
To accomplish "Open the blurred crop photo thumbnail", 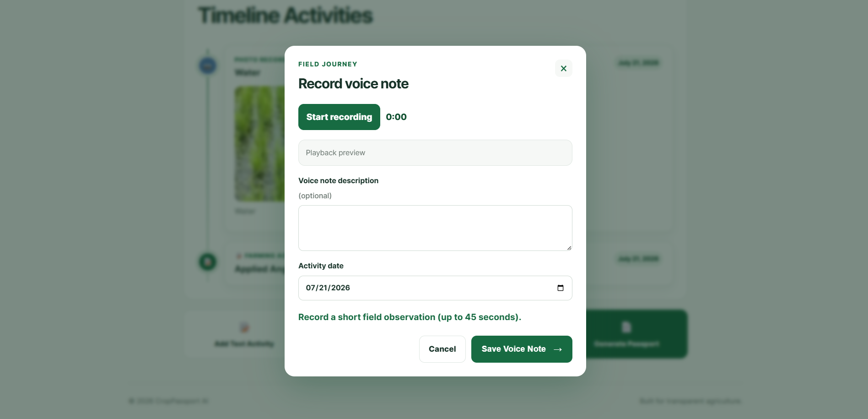I will click(259, 143).
